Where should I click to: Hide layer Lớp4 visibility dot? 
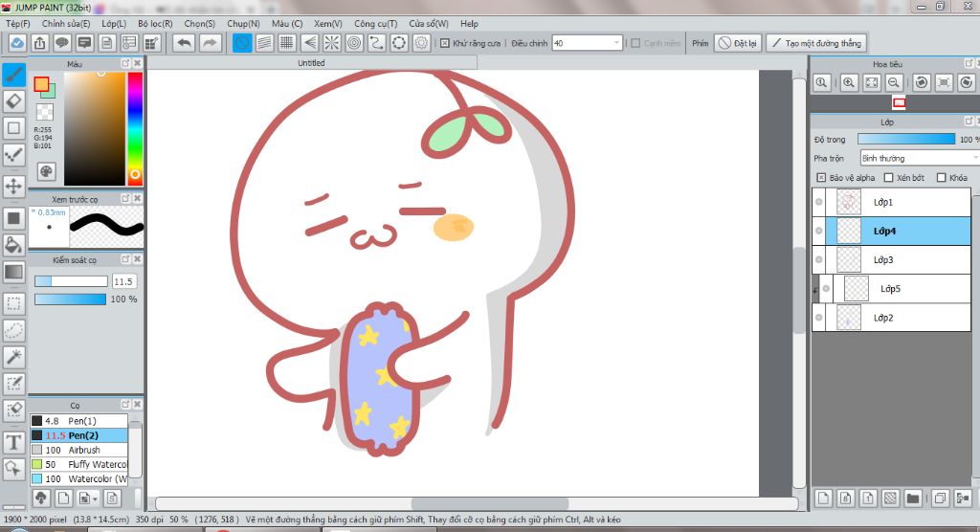819,231
